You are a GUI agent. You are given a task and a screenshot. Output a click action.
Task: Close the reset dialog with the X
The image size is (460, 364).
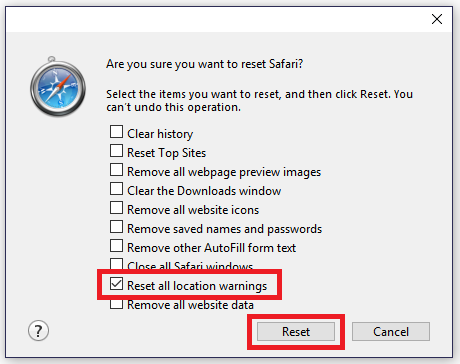[x=437, y=19]
